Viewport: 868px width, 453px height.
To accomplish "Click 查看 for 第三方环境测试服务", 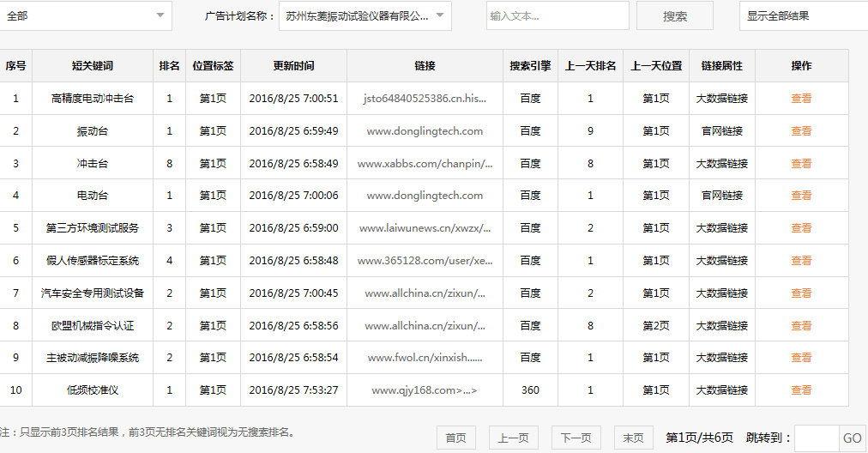I will pyautogui.click(x=801, y=228).
